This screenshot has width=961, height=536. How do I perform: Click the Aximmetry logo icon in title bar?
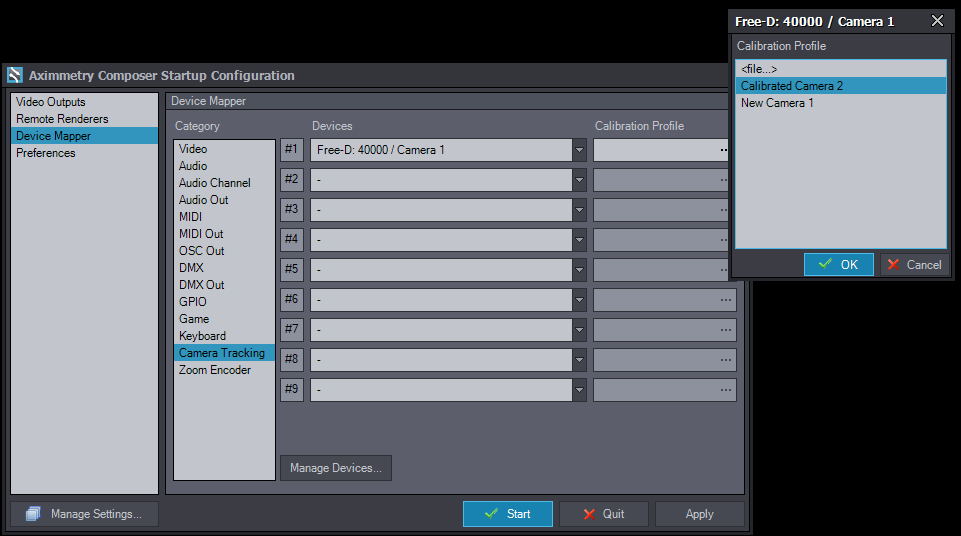[15, 75]
